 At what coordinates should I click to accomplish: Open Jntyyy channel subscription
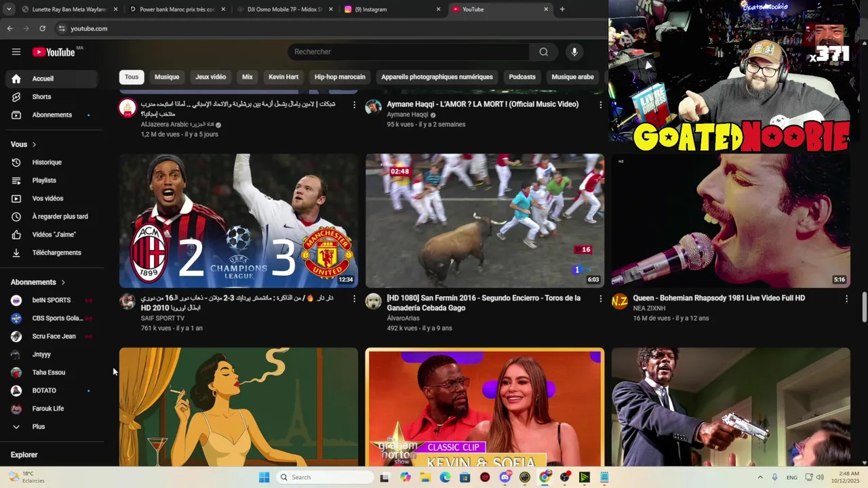coord(52,354)
